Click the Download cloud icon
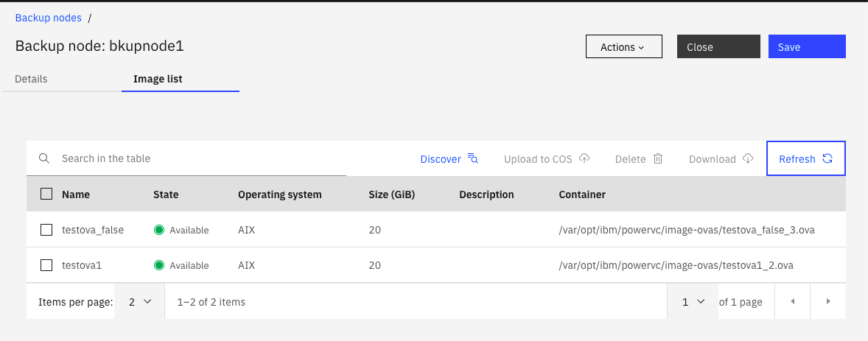868x341 pixels. [x=748, y=158]
